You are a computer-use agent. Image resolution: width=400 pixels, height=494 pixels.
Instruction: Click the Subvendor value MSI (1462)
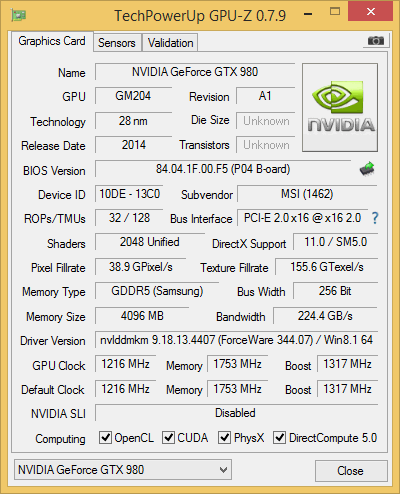[x=307, y=194]
